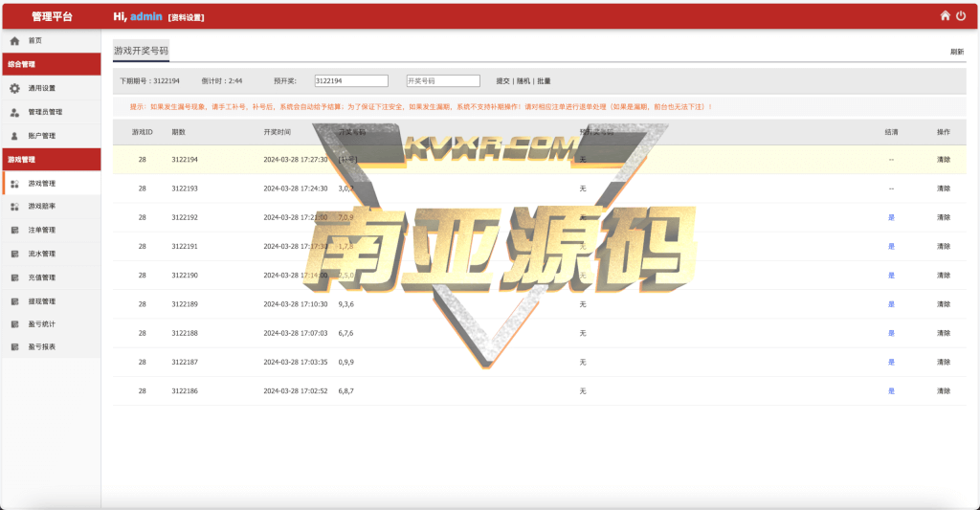
Task: Click the 倒计时 countdown 2:44
Action: [222, 81]
